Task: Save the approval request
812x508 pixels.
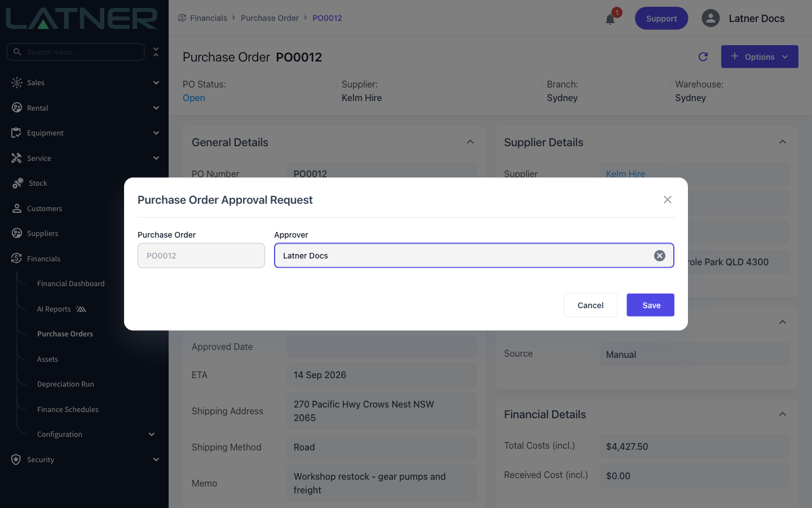Action: pyautogui.click(x=650, y=305)
